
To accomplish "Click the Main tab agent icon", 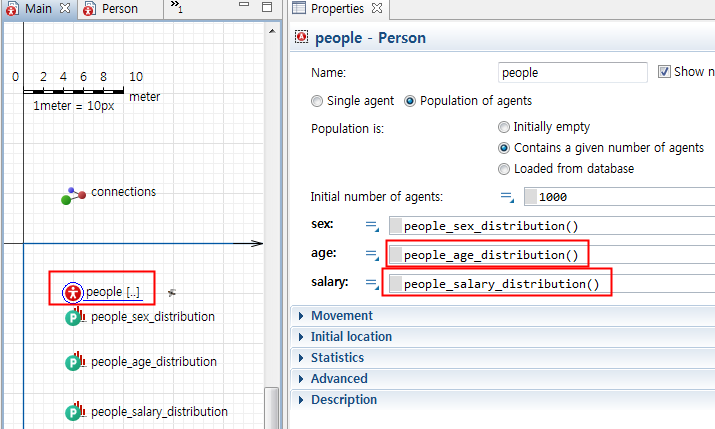I will click(x=12, y=9).
